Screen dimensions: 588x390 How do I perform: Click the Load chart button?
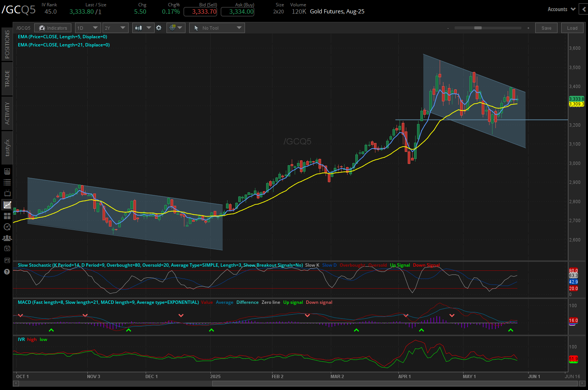(572, 28)
